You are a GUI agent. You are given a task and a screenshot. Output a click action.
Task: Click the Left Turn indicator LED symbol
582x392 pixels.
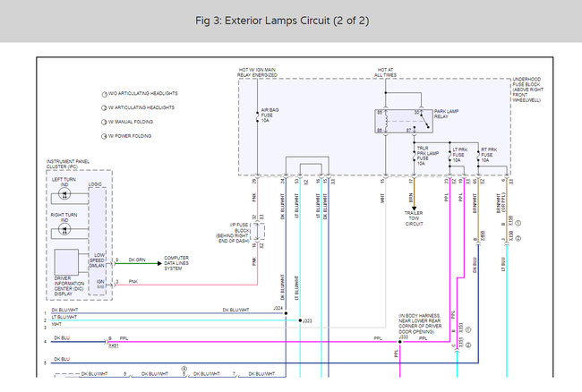pos(64,194)
